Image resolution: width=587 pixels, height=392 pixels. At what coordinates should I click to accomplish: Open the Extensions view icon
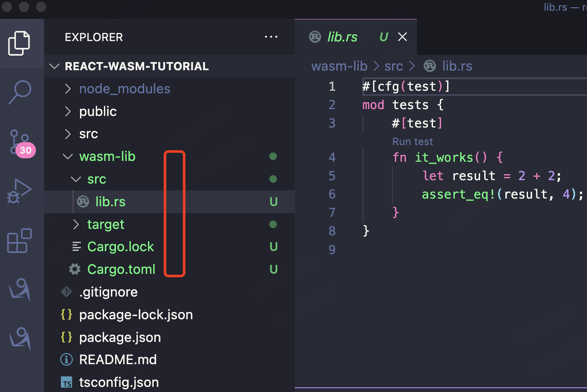20,241
